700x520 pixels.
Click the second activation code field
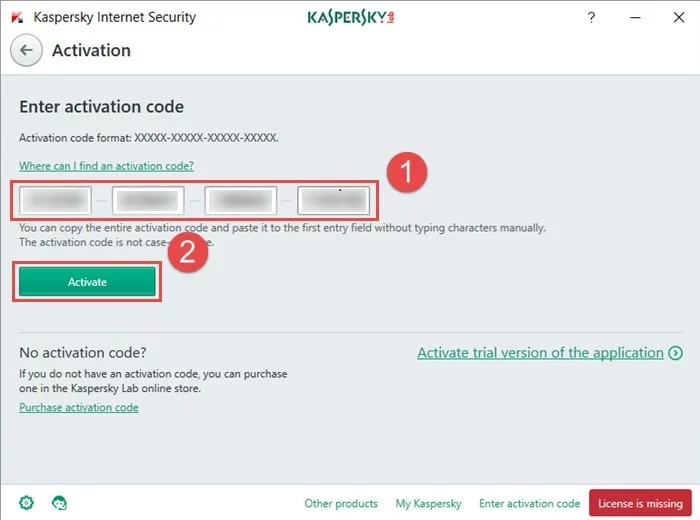click(148, 201)
